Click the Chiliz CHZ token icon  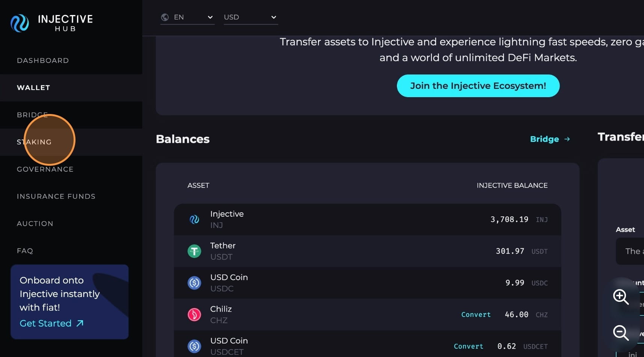click(194, 315)
